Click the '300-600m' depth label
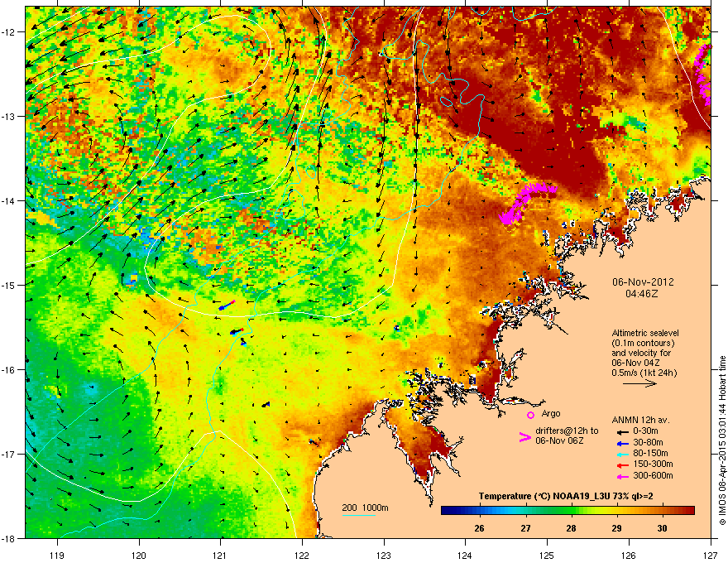 click(x=653, y=476)
